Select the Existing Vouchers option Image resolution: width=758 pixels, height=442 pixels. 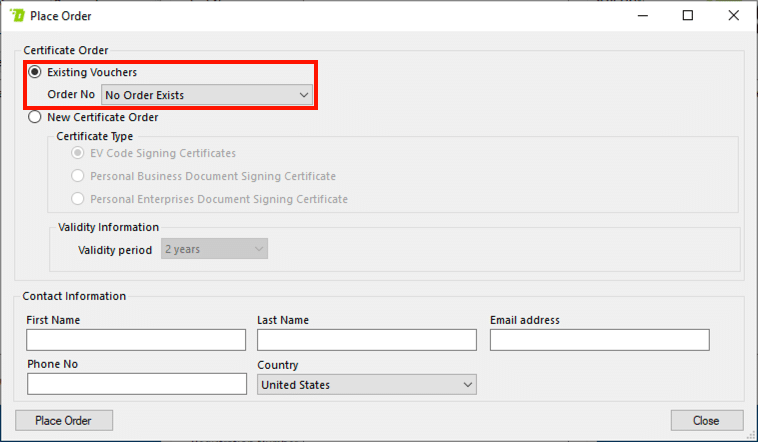tap(36, 72)
